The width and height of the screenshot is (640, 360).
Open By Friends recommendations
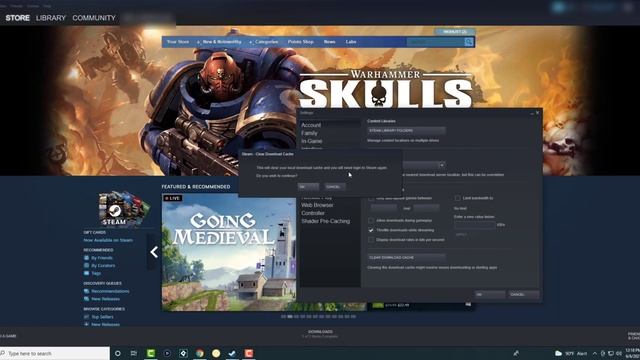[x=102, y=258]
